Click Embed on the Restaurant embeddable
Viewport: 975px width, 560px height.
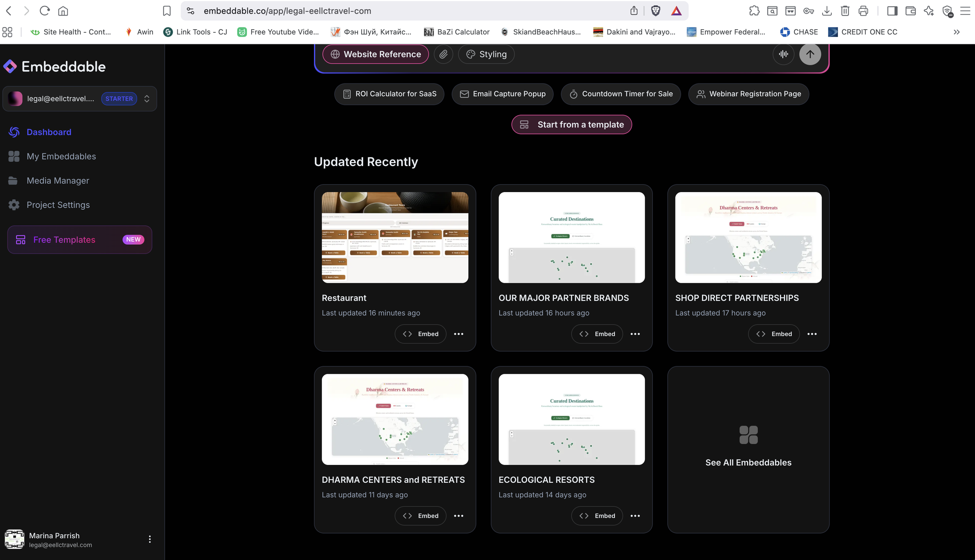420,334
